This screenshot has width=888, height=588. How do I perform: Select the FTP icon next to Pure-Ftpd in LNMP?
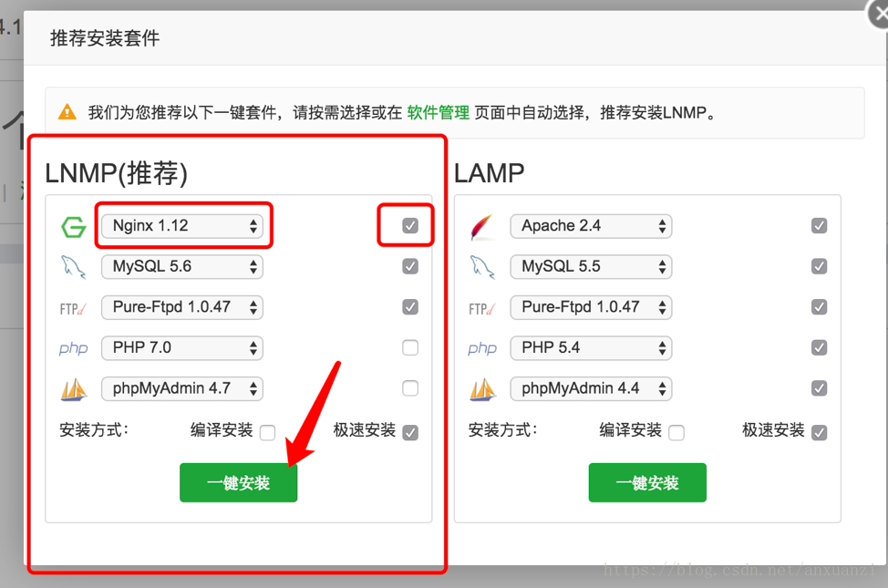pyautogui.click(x=73, y=307)
